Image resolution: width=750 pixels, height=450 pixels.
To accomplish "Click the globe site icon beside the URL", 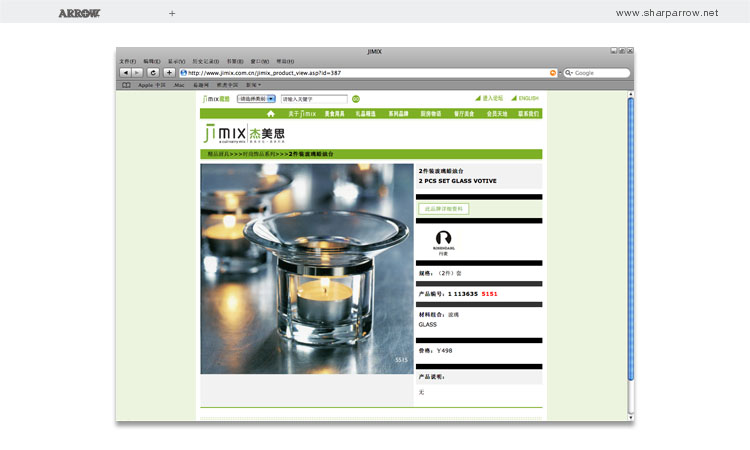I will (x=183, y=73).
